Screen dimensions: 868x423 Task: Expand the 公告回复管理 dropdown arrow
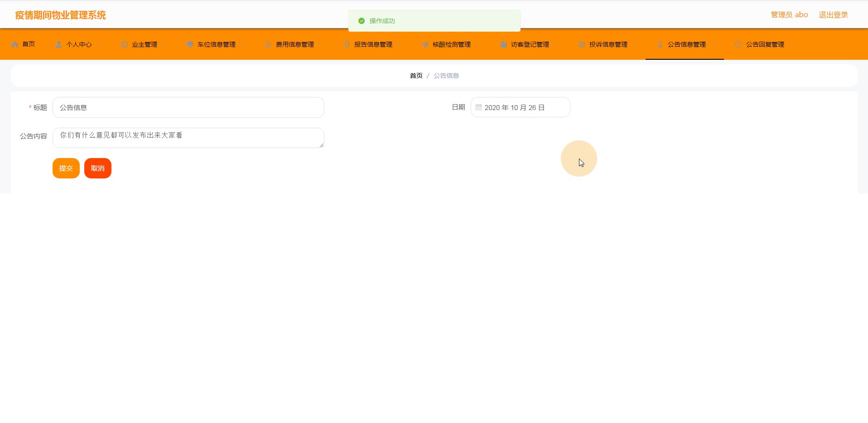tap(791, 44)
